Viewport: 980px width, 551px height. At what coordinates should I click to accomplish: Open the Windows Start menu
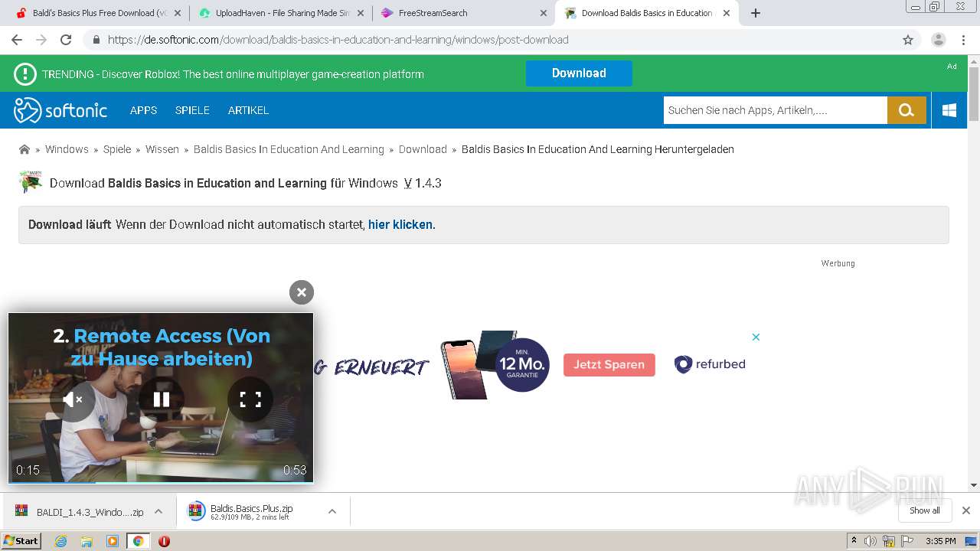(x=21, y=541)
